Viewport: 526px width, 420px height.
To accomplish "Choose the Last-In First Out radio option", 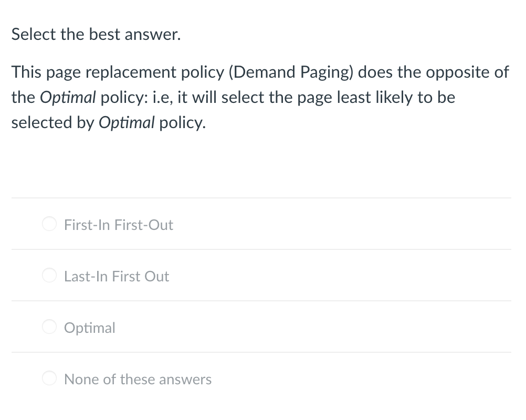I will click(49, 276).
